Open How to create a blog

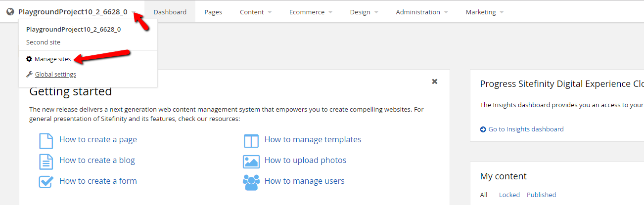point(97,161)
